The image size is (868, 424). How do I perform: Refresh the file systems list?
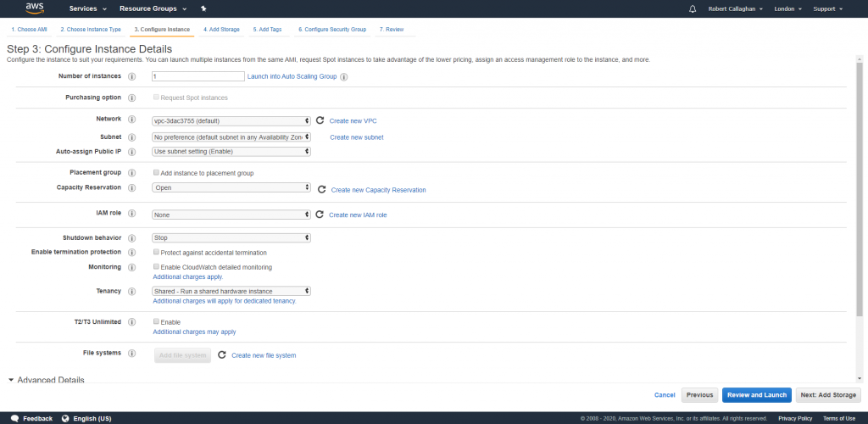click(x=222, y=354)
